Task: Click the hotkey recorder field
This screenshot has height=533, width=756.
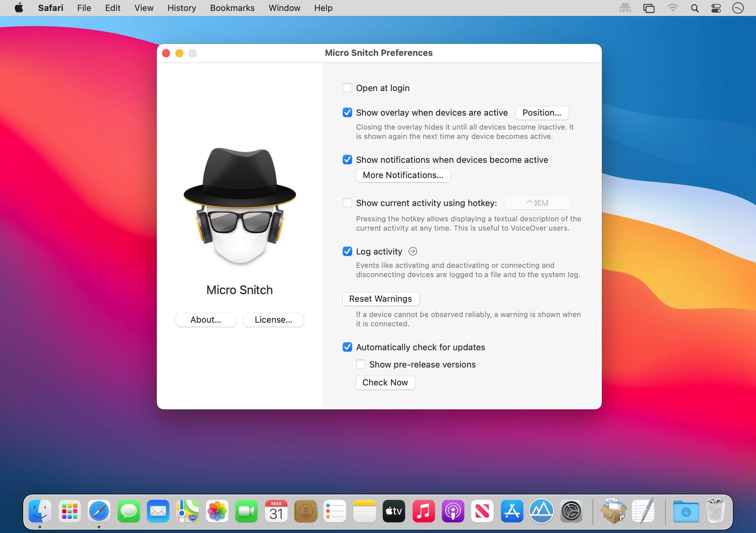Action: pos(537,203)
